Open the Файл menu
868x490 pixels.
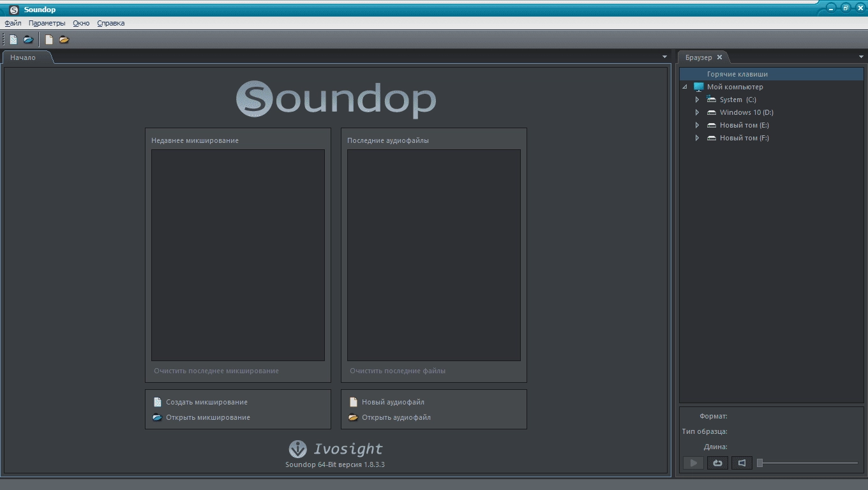pyautogui.click(x=13, y=23)
